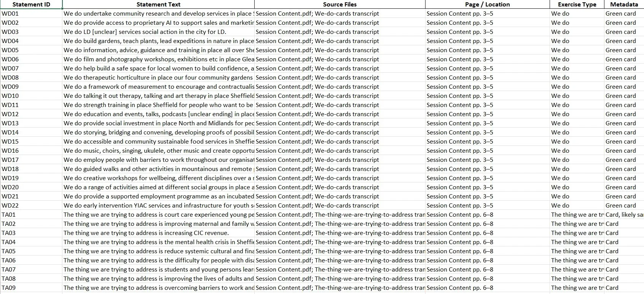Select cell WD03
The width and height of the screenshot is (644, 294).
point(31,32)
